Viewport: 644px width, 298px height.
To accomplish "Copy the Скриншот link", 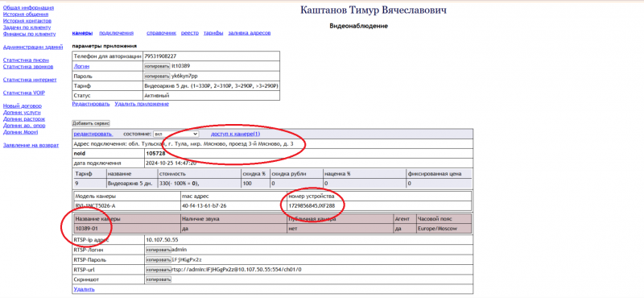I will click(159, 279).
